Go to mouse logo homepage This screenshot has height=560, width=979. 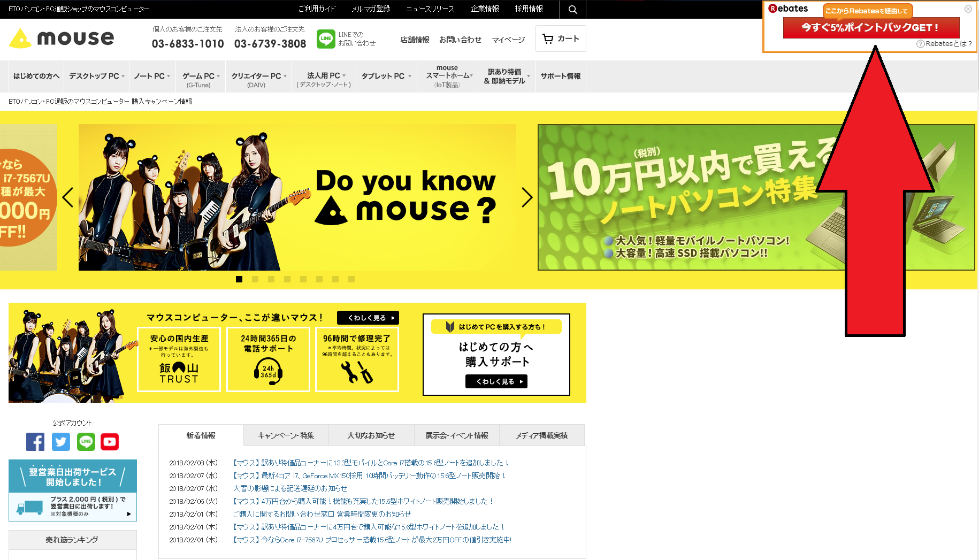pyautogui.click(x=62, y=38)
